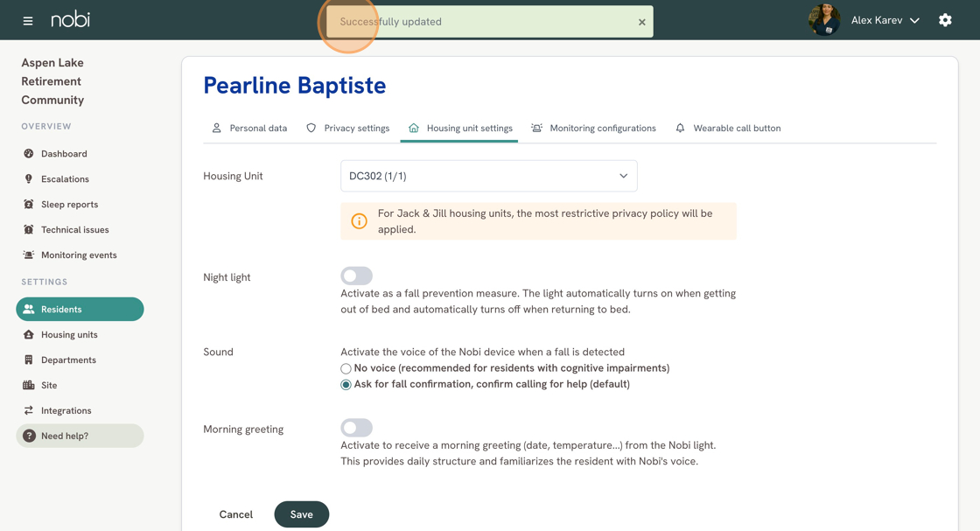
Task: Select Housing unit settings tab
Action: click(459, 128)
